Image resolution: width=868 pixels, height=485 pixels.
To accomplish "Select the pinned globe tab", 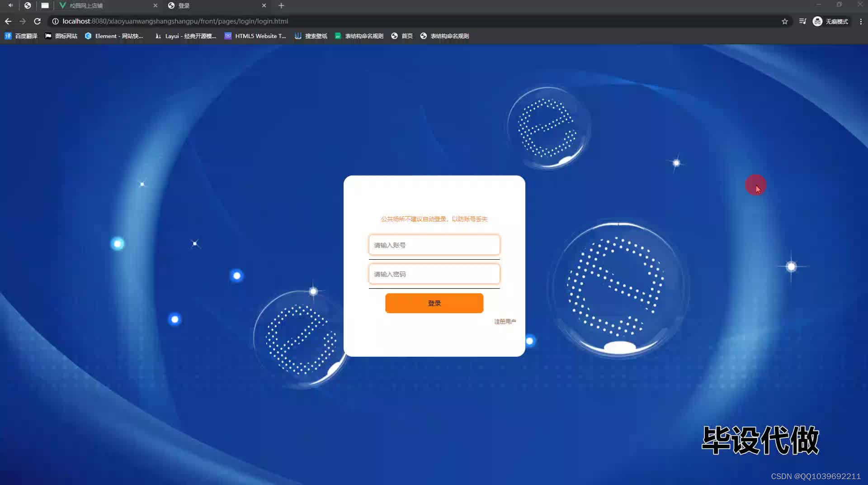I will click(x=28, y=5).
